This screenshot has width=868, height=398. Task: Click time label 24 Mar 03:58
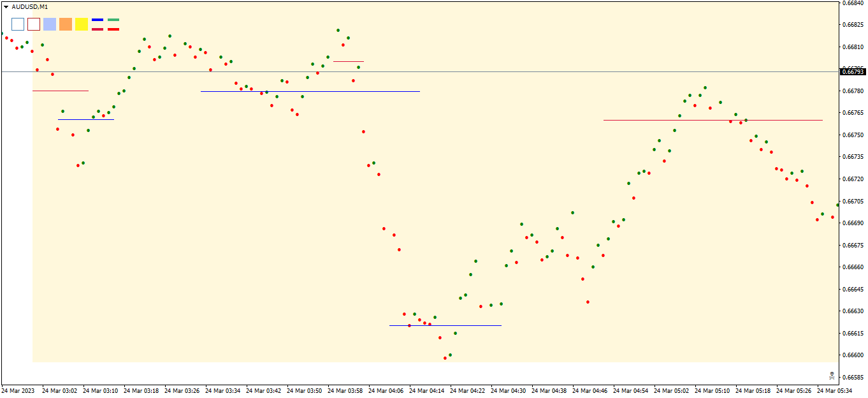pos(345,390)
